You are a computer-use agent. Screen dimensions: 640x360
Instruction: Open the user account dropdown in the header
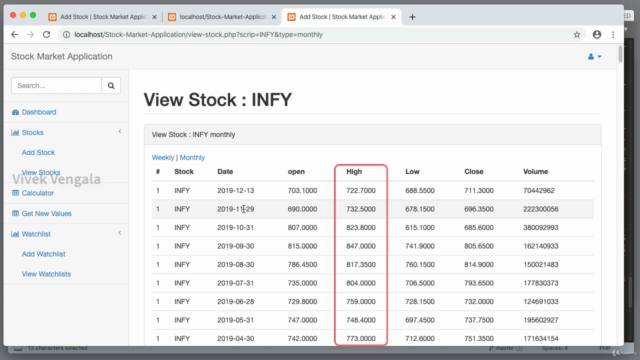595,57
